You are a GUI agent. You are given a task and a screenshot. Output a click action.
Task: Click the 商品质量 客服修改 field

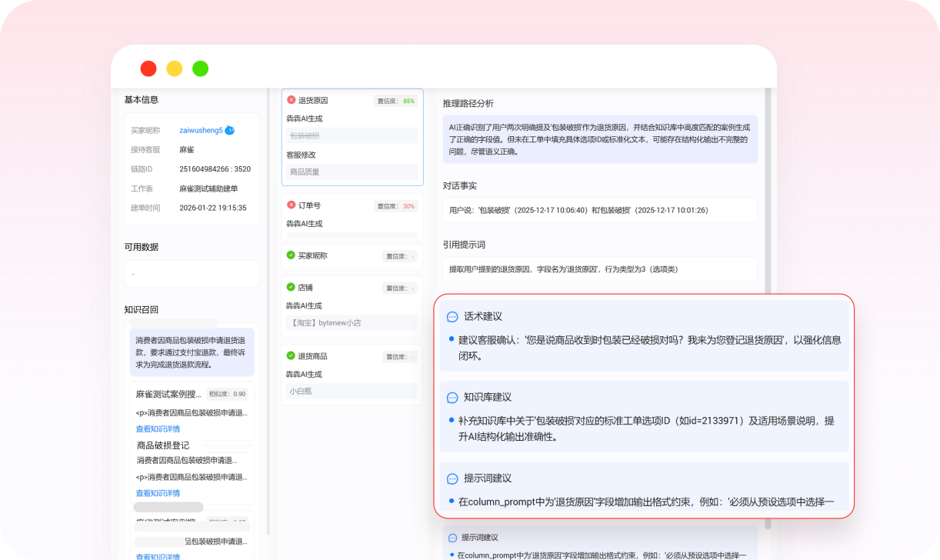(x=352, y=172)
